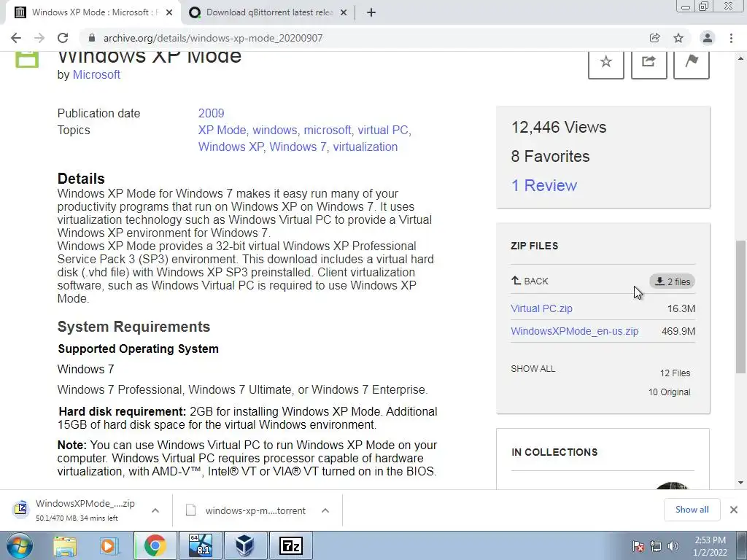Click the 10 Original link

(x=670, y=392)
